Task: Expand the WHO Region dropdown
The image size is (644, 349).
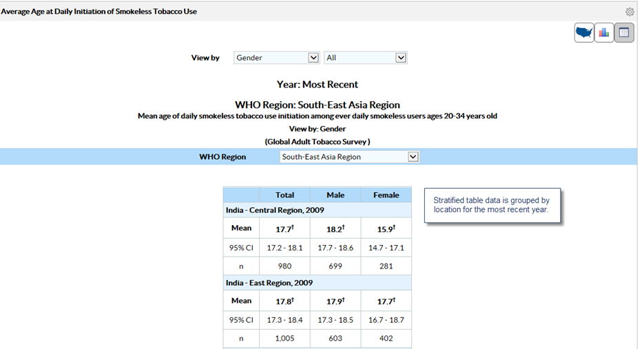Action: point(349,157)
